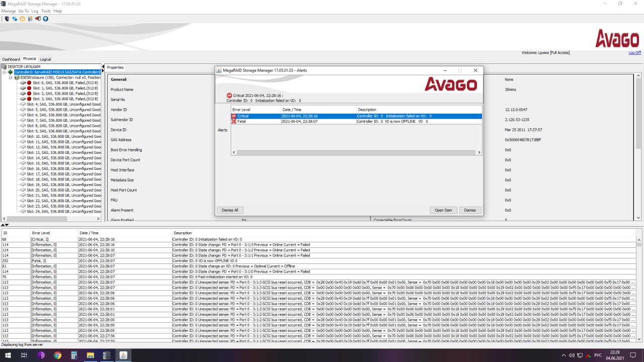Select the Fatal alert row
644x362 pixels.
[356, 121]
